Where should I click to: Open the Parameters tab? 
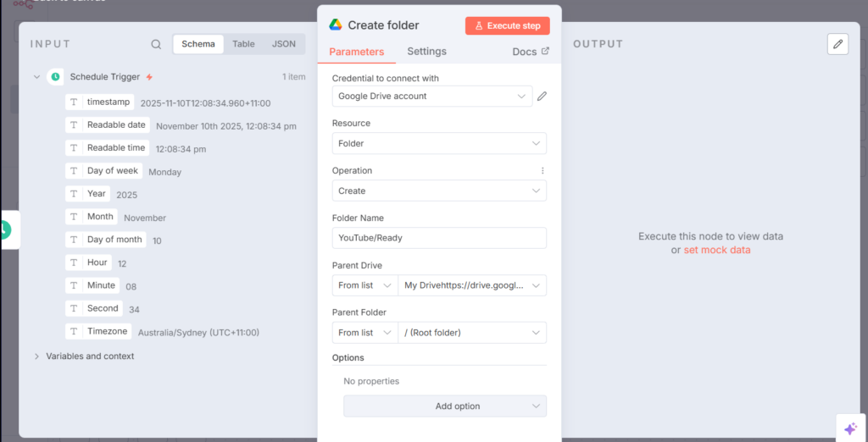point(357,52)
